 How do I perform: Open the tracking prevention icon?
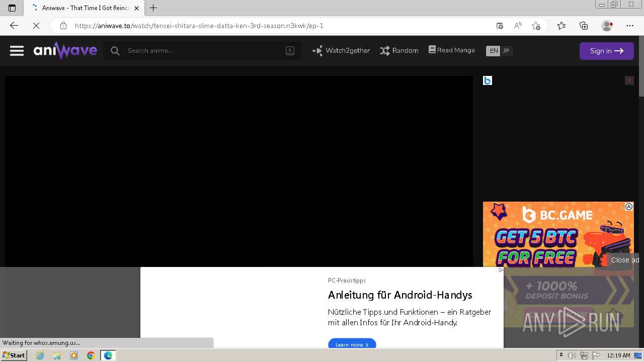(500, 26)
